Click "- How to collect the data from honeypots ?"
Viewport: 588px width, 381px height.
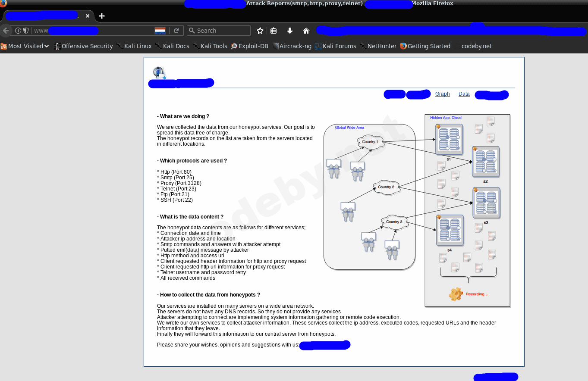click(208, 295)
